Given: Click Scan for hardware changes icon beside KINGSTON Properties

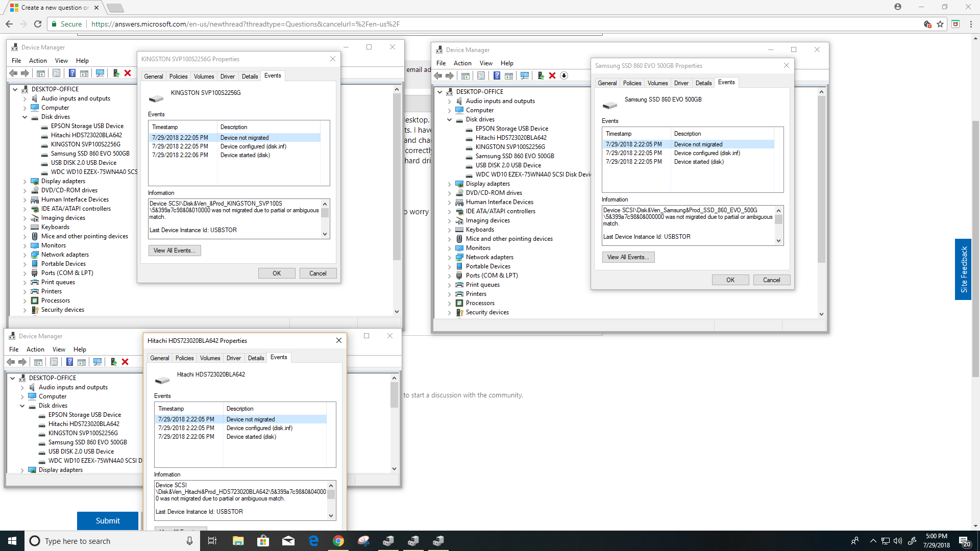Looking at the screenshot, I should click(x=100, y=73).
